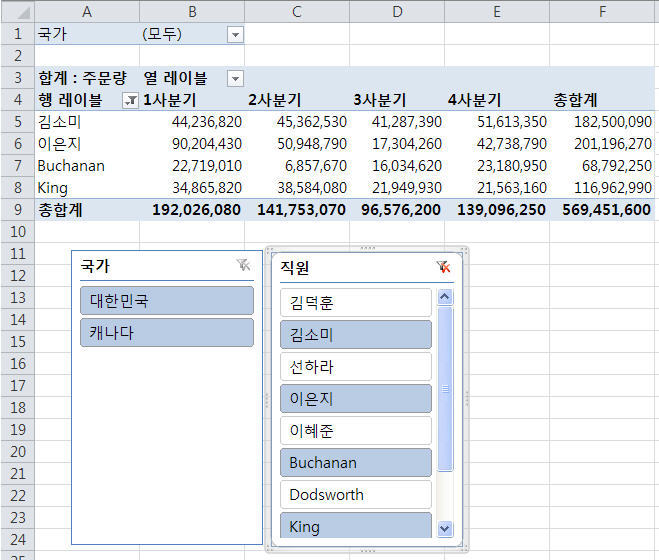Clear filter icon in 직원 slicer
659x560 pixels.
443,267
